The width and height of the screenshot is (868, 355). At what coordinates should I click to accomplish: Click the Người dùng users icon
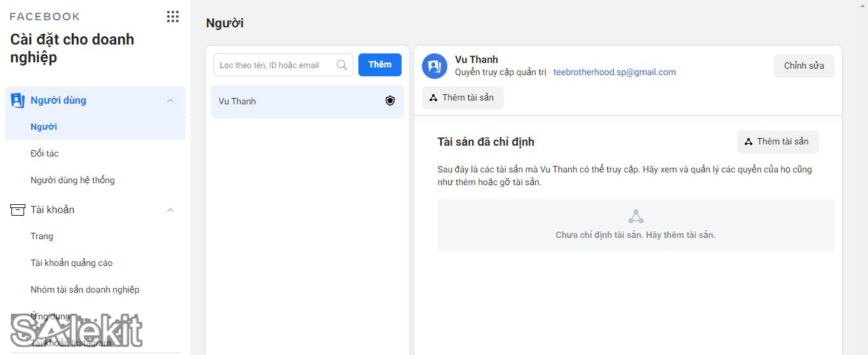pyautogui.click(x=18, y=100)
